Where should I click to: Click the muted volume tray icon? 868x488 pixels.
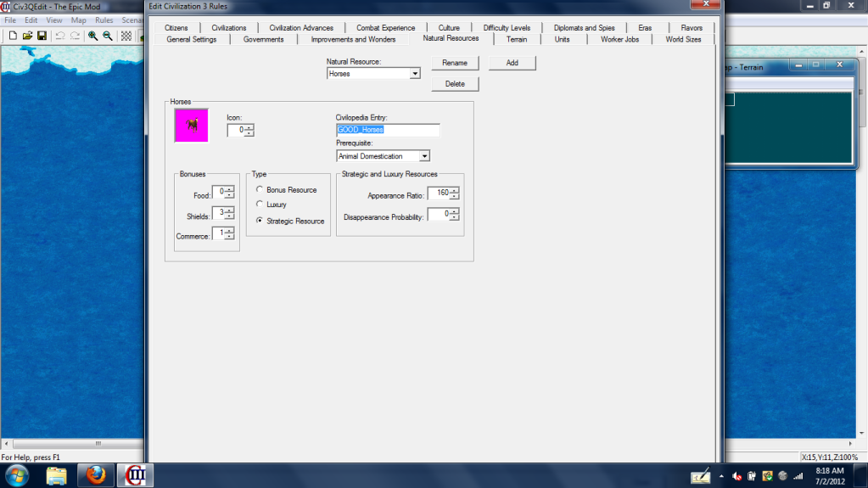click(736, 476)
